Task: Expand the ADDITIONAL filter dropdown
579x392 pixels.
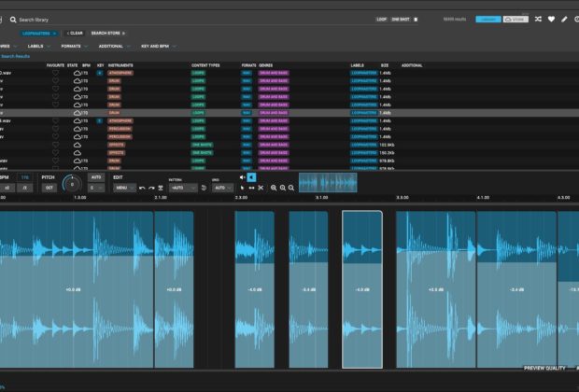Action: pos(114,46)
